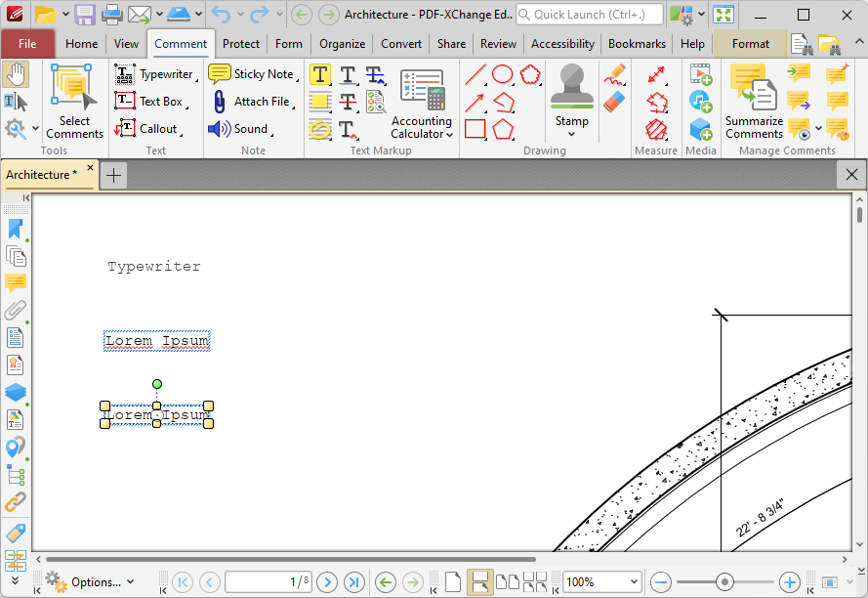Switch to two-page facing layout
Image resolution: width=868 pixels, height=598 pixels.
click(508, 582)
